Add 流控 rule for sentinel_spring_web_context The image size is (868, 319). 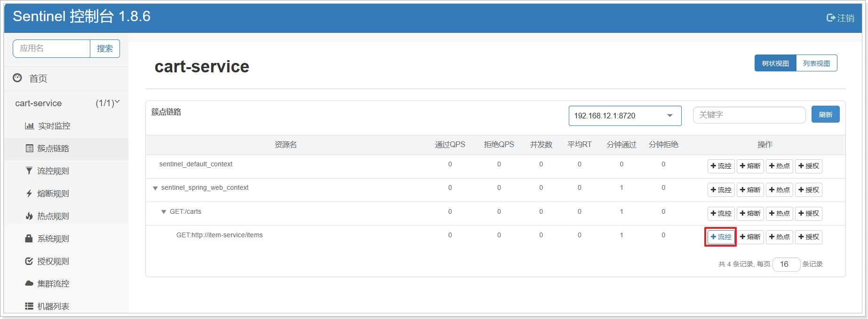pos(721,190)
